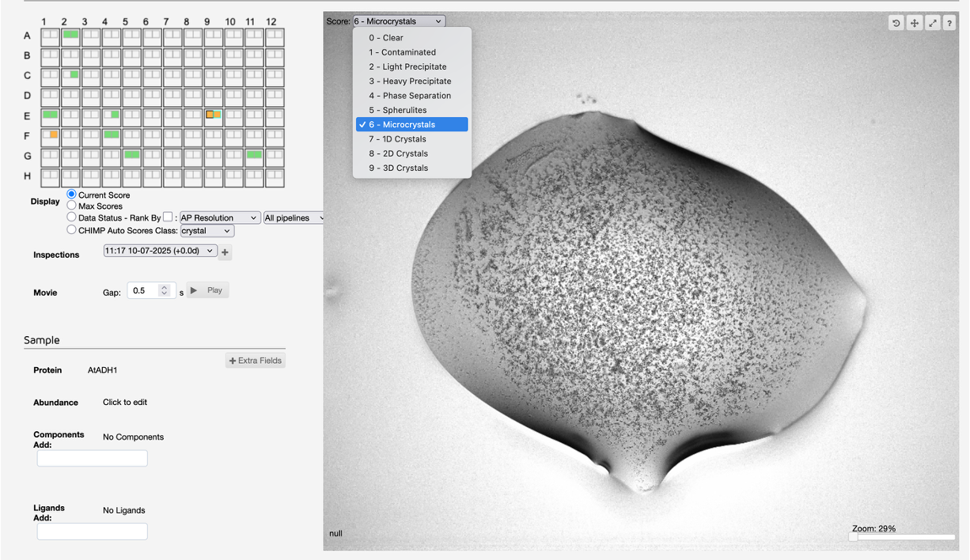
Task: Increase or decrease Gap value stepper
Action: point(165,290)
